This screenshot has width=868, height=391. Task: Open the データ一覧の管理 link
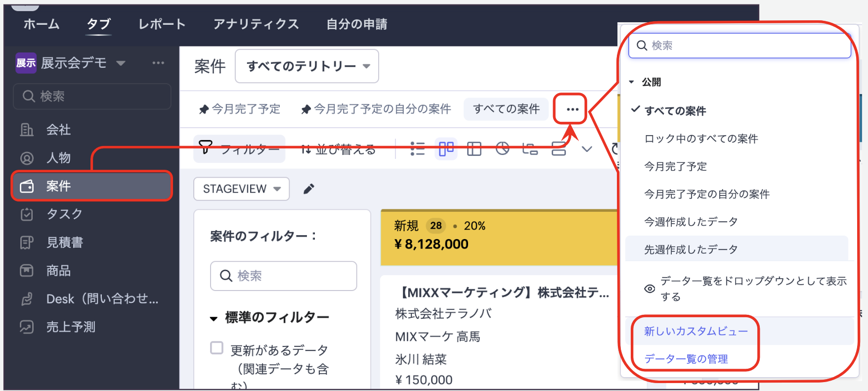pos(686,359)
